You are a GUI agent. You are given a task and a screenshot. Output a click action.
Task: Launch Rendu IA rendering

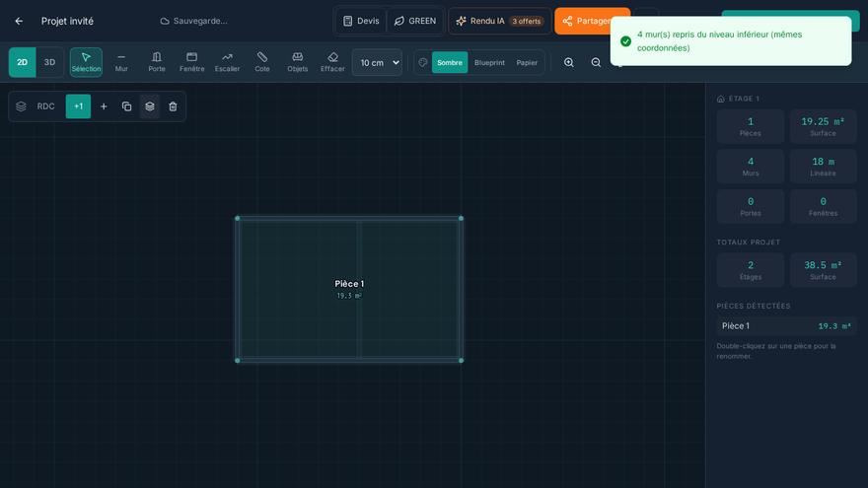tap(499, 21)
